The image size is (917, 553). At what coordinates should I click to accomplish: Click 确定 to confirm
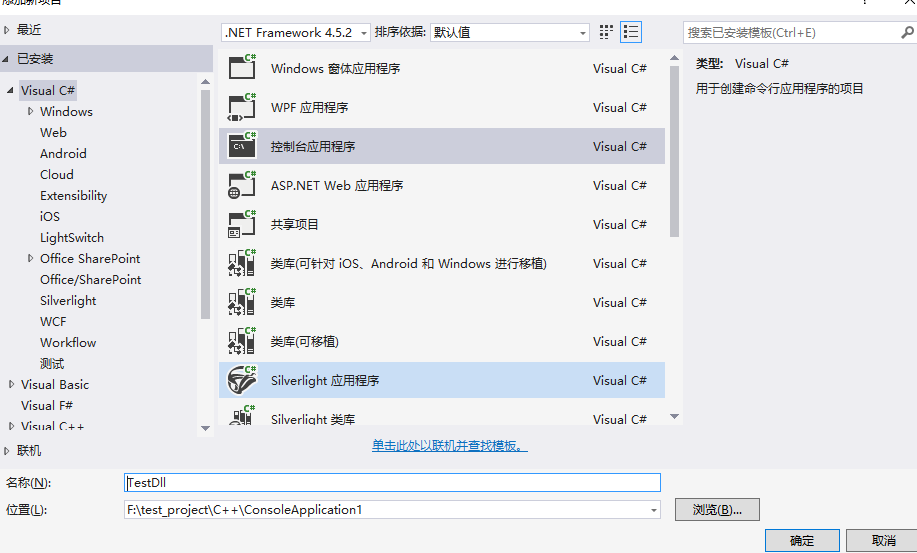coord(802,541)
